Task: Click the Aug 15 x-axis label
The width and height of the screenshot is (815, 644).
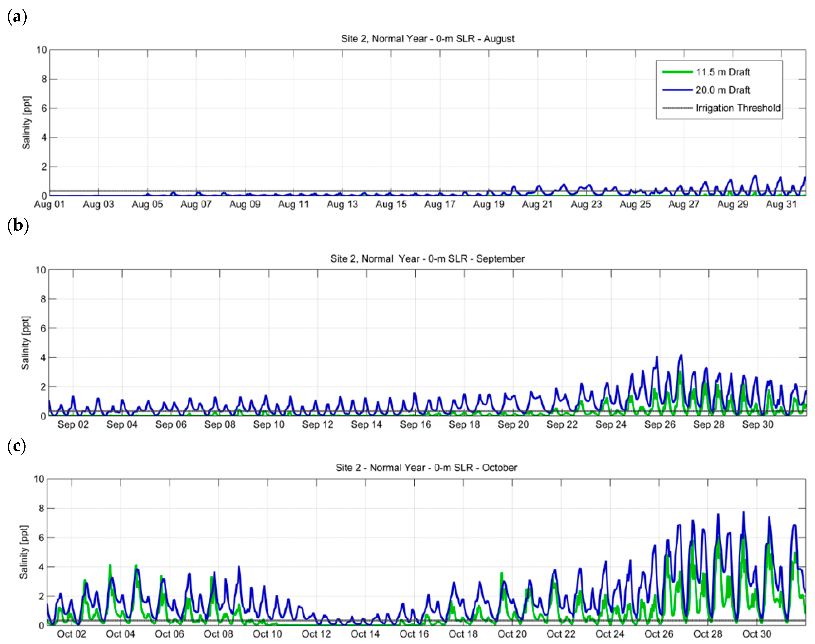Action: (391, 204)
